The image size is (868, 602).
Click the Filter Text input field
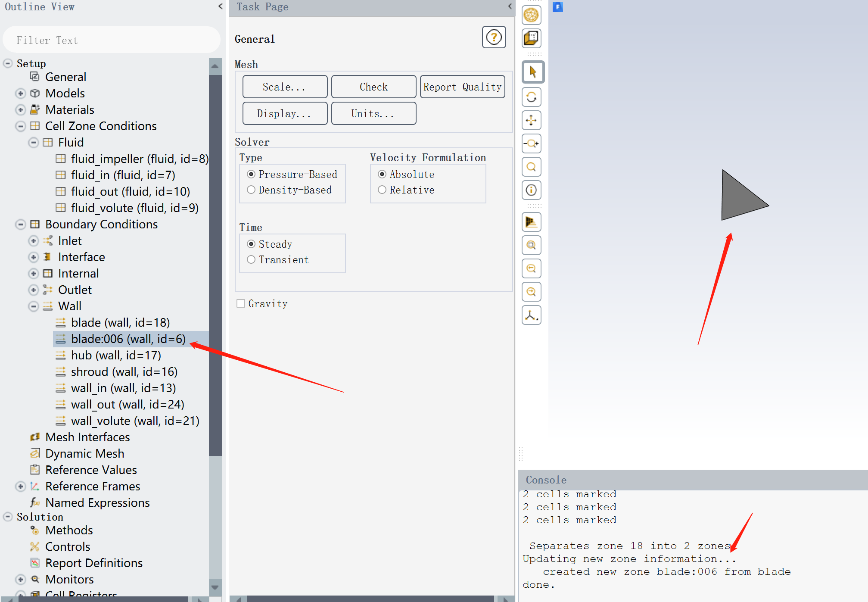[111, 41]
